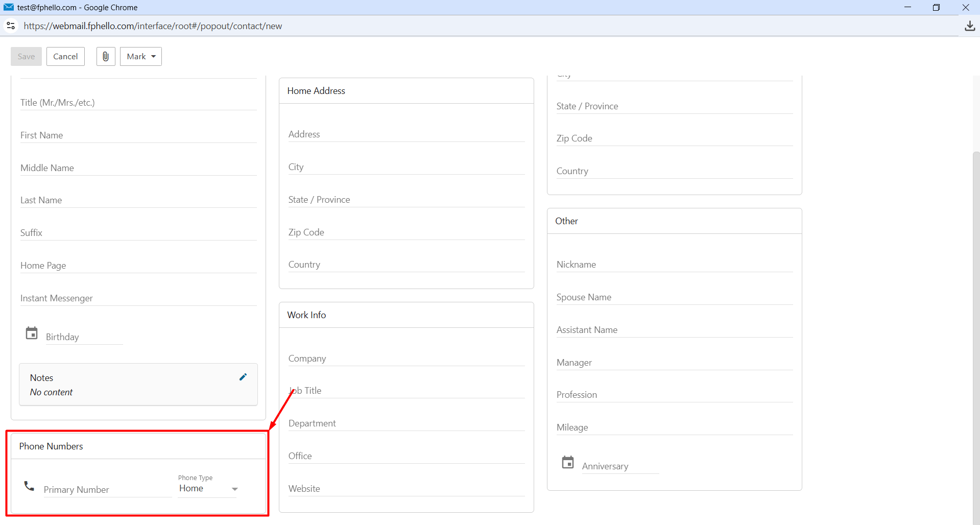Focus the First Name field
Viewport: 980px width, 525px height.
pos(138,135)
